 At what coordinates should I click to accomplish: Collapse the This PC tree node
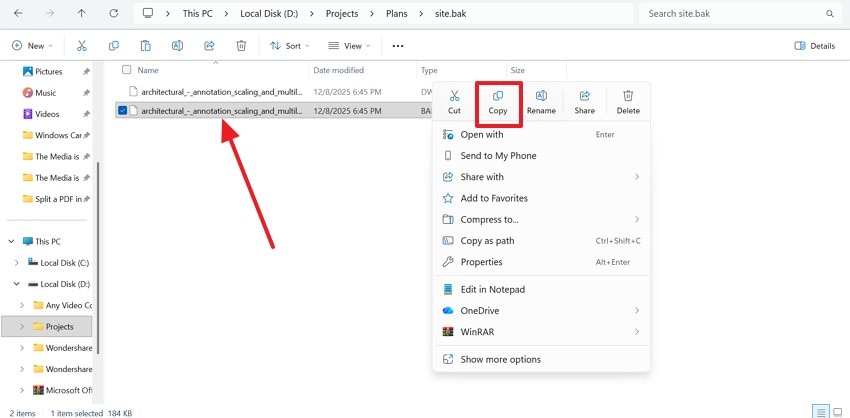[11, 241]
